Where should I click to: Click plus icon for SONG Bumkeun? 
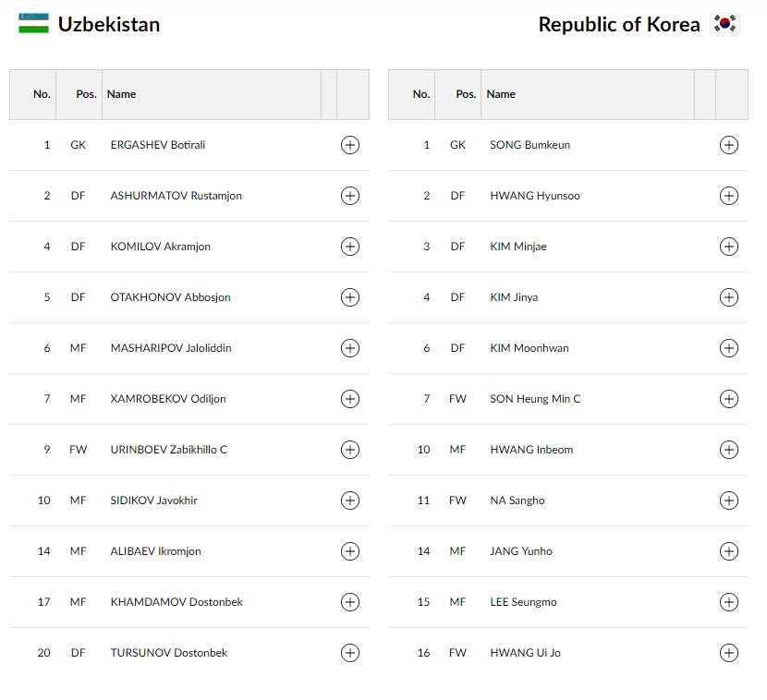coord(729,145)
